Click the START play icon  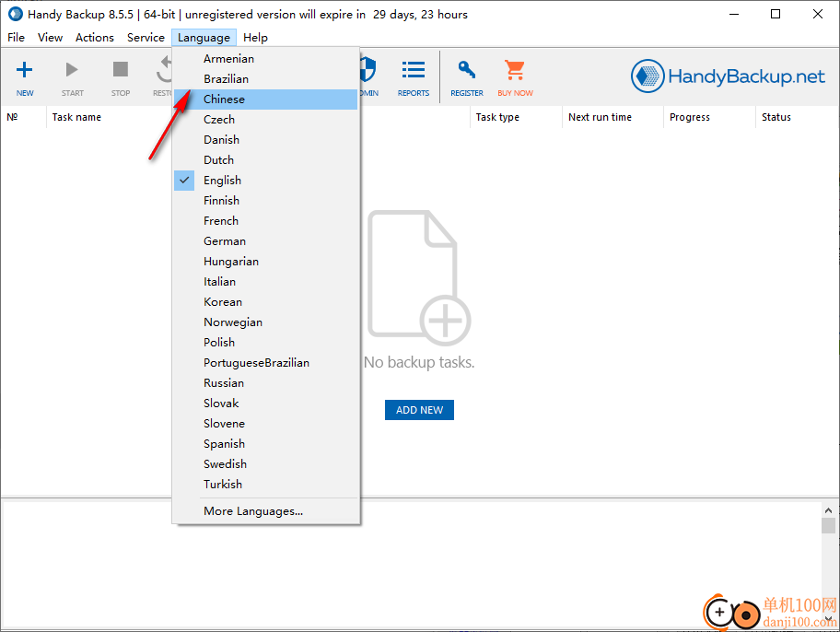tap(72, 70)
